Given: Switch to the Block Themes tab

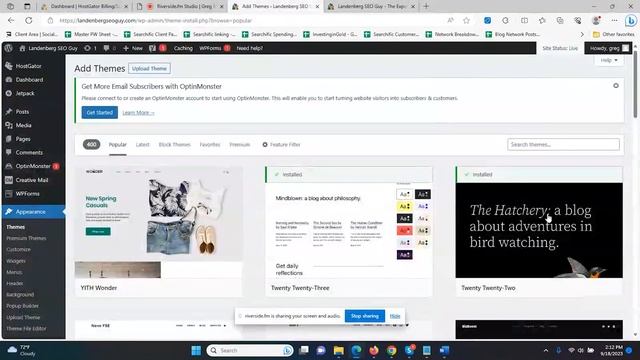Looking at the screenshot, I should pos(175,144).
